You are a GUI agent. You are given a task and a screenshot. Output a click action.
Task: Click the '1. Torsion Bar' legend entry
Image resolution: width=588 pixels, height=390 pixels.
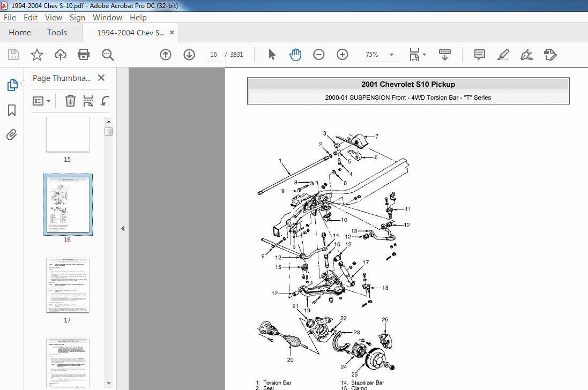(x=274, y=382)
